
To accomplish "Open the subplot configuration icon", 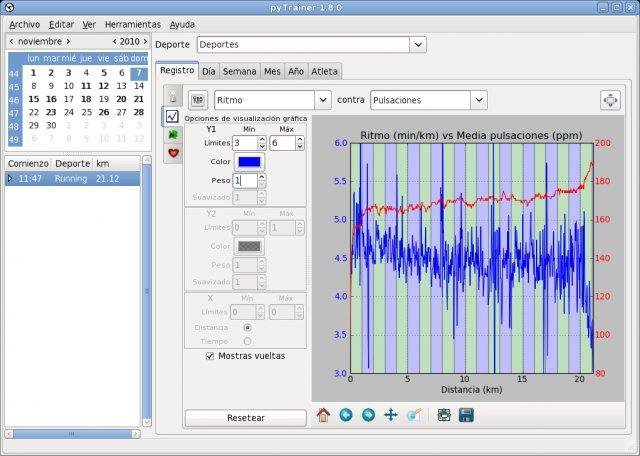I will pos(444,415).
